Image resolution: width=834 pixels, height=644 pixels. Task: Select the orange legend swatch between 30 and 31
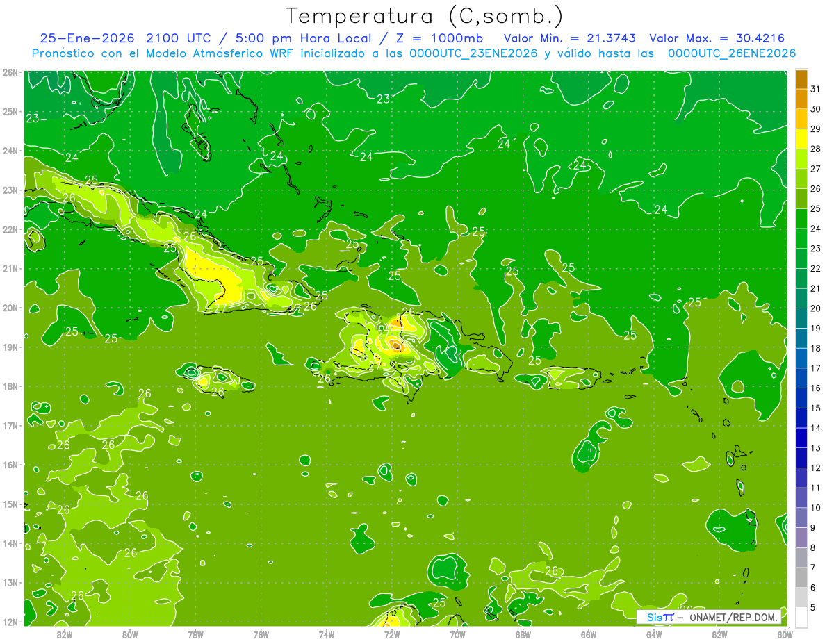[x=801, y=99]
